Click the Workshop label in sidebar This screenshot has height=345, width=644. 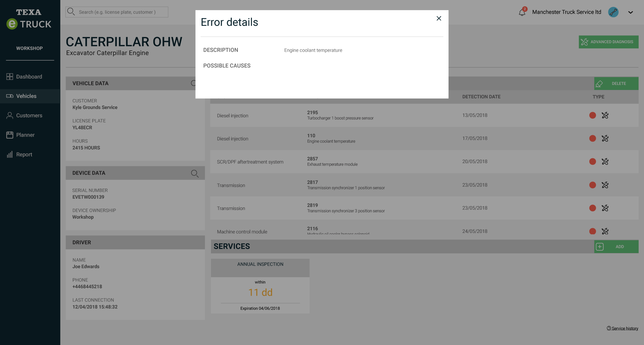pyautogui.click(x=30, y=48)
